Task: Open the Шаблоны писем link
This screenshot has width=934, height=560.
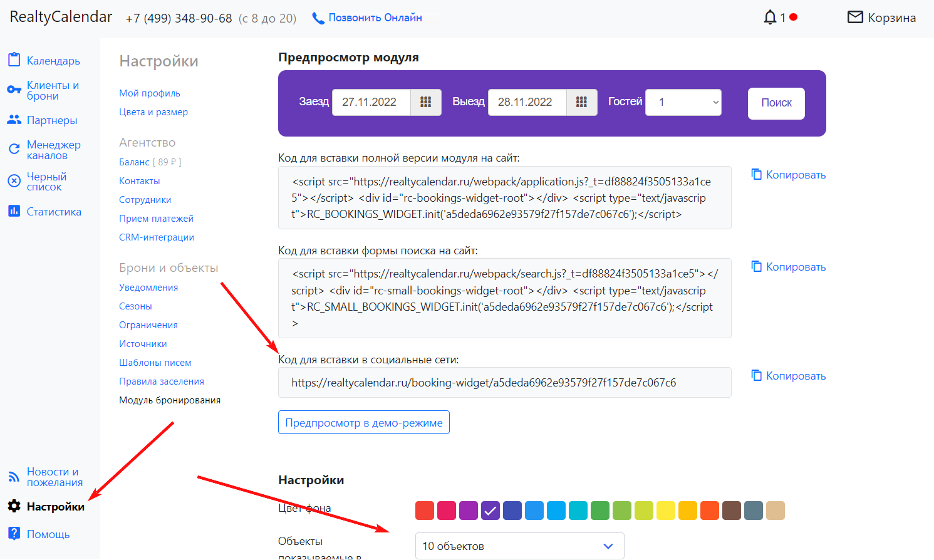Action: pos(155,363)
